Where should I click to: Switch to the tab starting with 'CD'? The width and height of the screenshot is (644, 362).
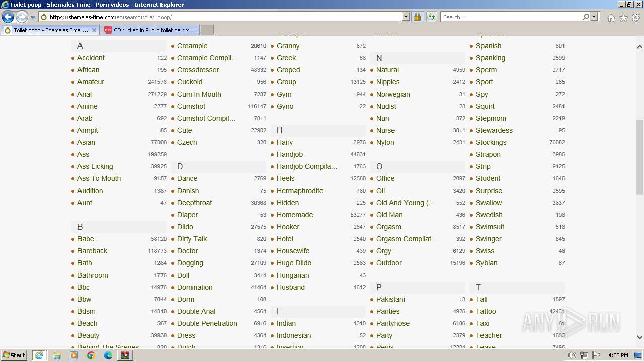click(x=150, y=30)
